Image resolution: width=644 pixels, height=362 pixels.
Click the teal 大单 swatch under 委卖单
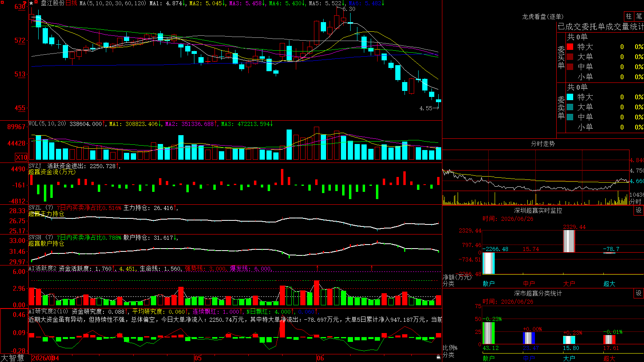coord(570,107)
